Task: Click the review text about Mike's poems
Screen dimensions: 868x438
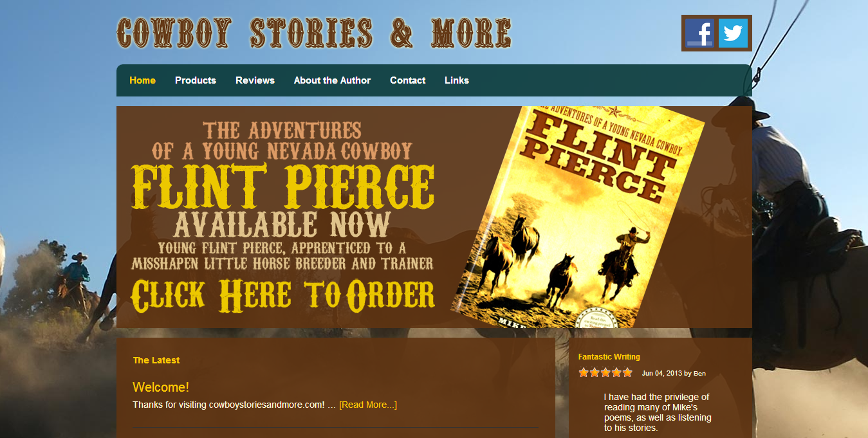Action: point(658,412)
